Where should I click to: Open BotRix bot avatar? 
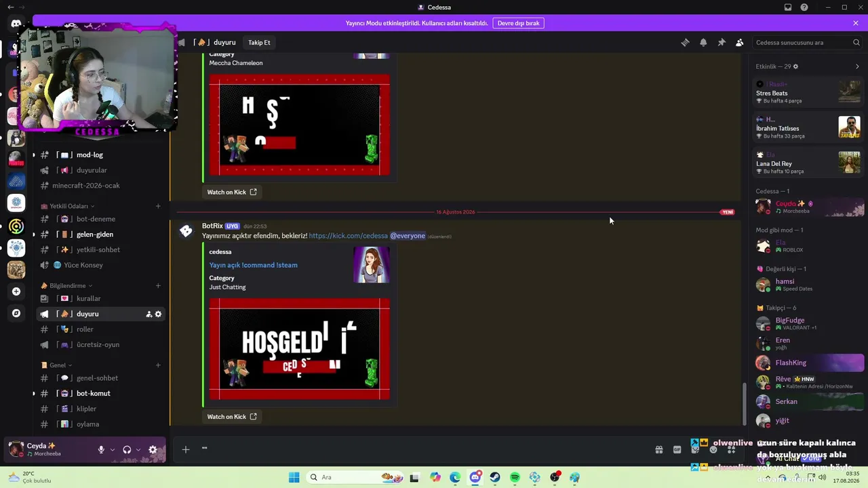click(186, 231)
